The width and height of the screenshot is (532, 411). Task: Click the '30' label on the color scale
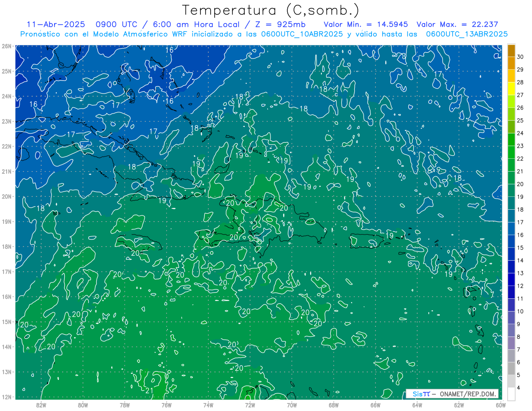(520, 56)
